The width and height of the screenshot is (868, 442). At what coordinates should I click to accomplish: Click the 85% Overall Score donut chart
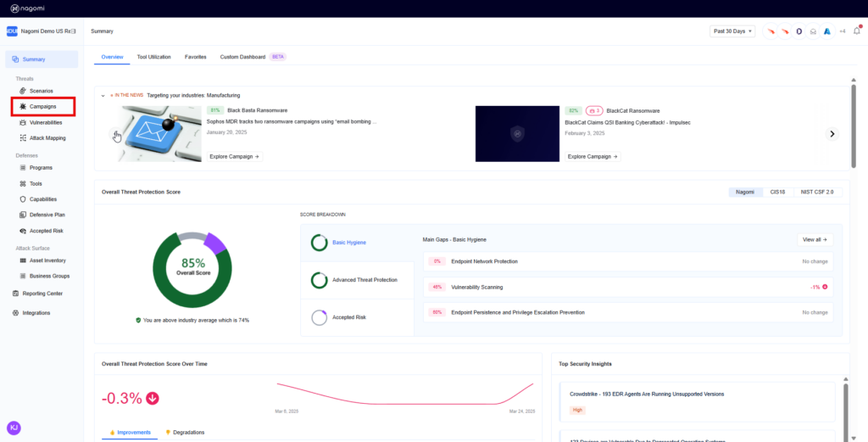192,270
